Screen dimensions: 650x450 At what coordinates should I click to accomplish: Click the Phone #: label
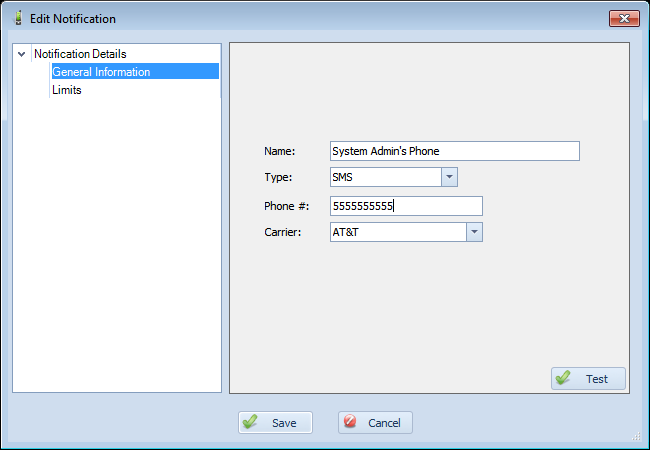[x=286, y=206]
